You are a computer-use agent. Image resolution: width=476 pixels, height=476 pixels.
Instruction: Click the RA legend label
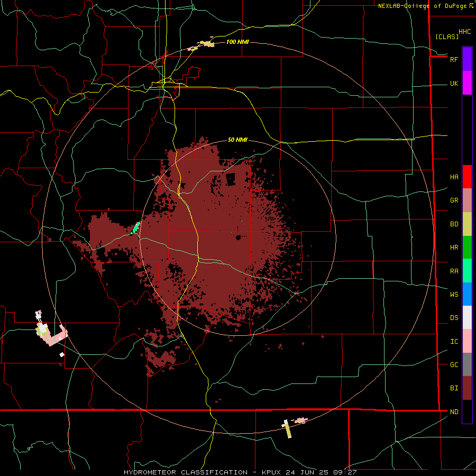tap(454, 271)
